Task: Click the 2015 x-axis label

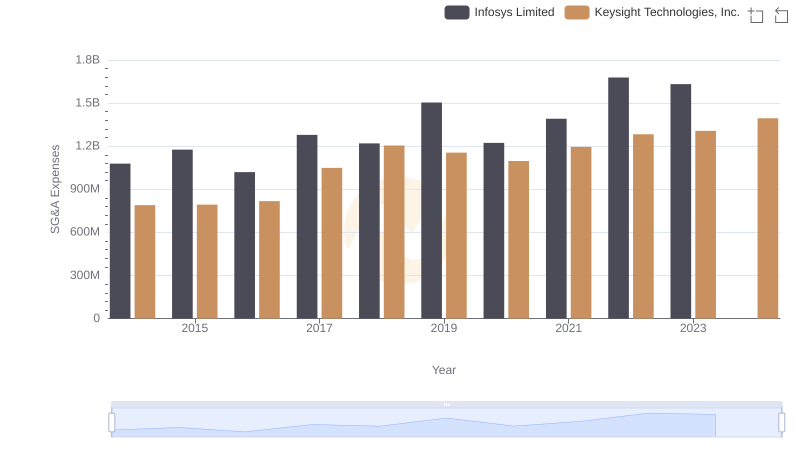Action: click(195, 328)
